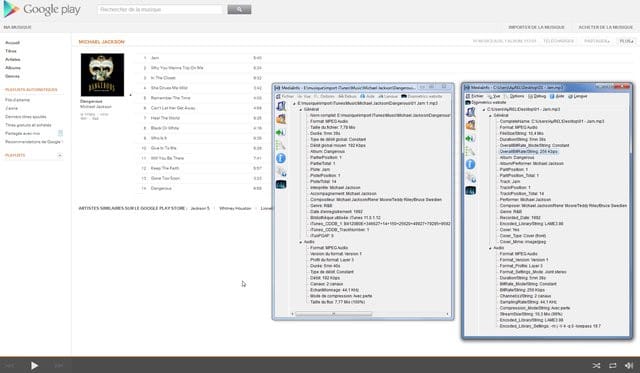Click the Google Play logo

(42, 9)
